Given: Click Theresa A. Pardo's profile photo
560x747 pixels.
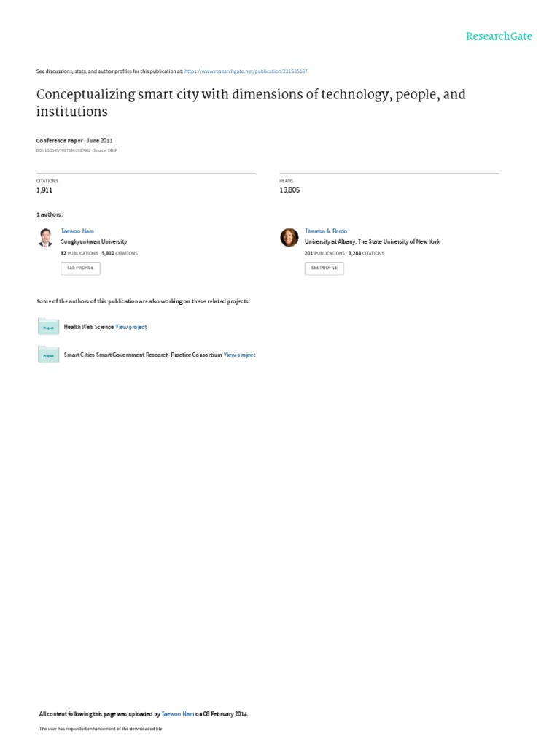Looking at the screenshot, I should pyautogui.click(x=289, y=237).
